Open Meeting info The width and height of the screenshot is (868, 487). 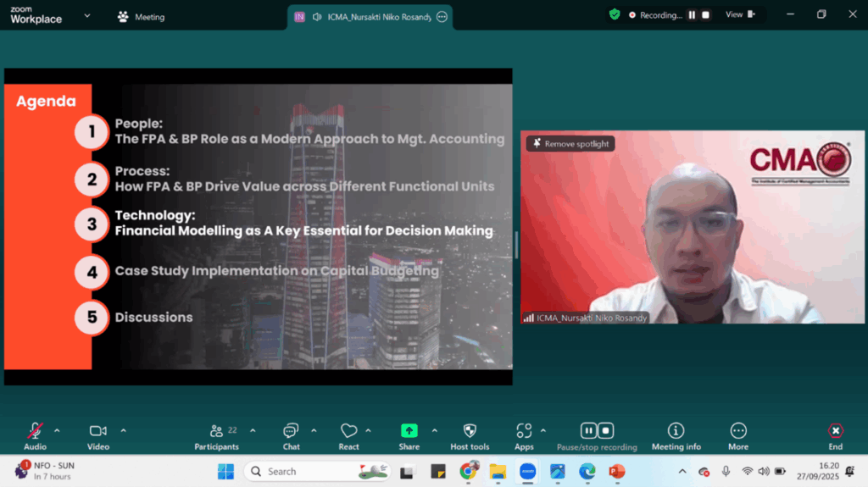(x=676, y=431)
